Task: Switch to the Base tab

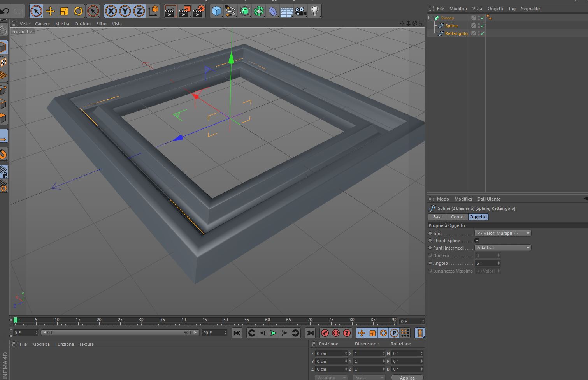Action: pos(438,217)
